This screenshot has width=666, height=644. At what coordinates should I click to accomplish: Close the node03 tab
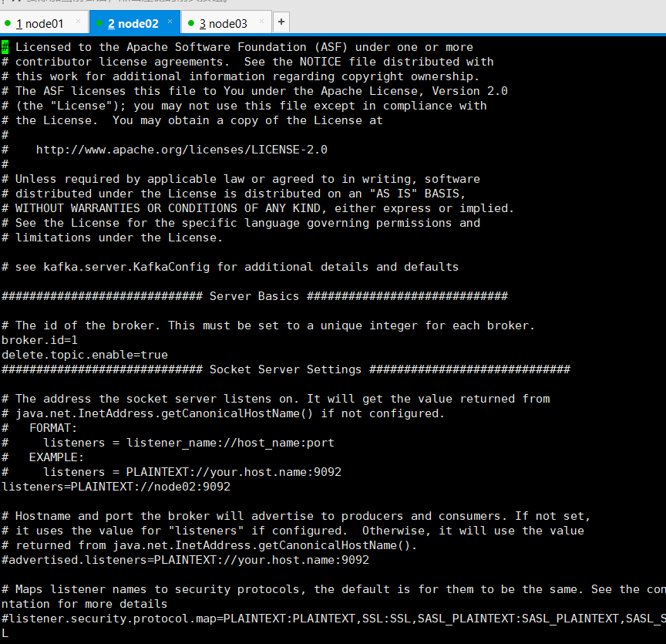(x=261, y=22)
